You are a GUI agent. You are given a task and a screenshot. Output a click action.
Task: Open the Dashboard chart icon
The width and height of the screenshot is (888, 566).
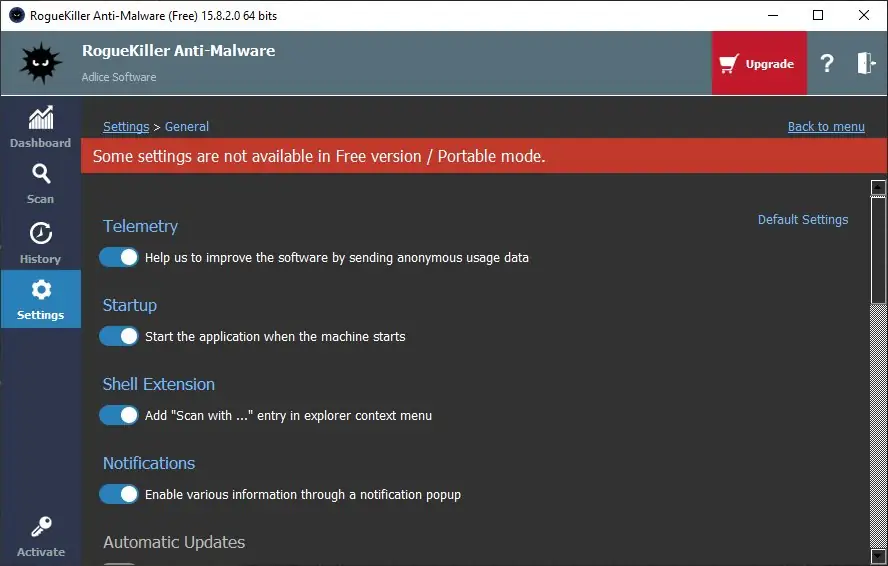[41, 118]
